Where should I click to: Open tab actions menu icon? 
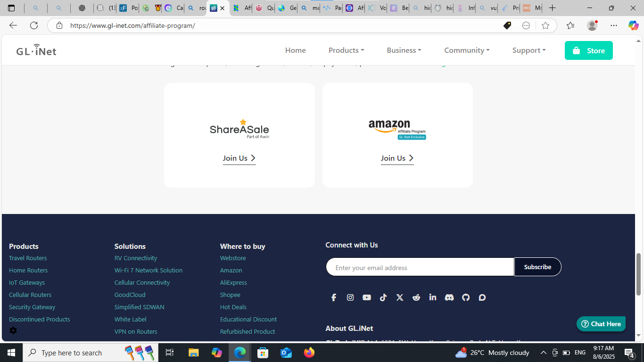(x=12, y=8)
